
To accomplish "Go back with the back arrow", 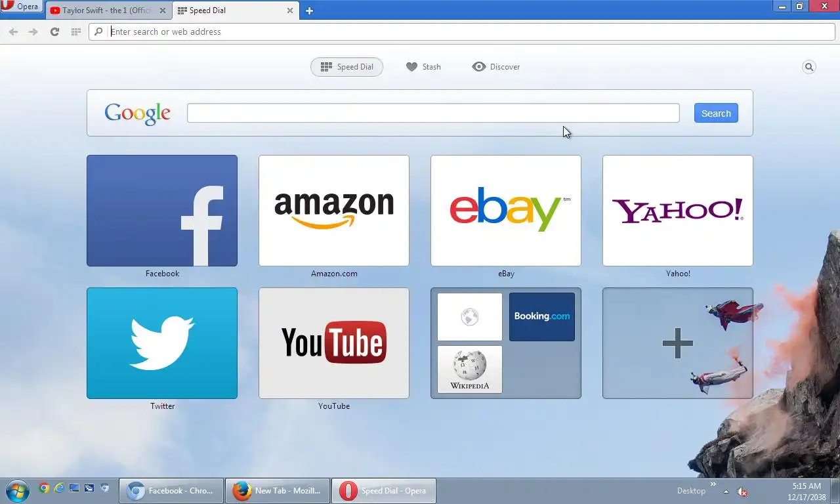I will pyautogui.click(x=13, y=31).
